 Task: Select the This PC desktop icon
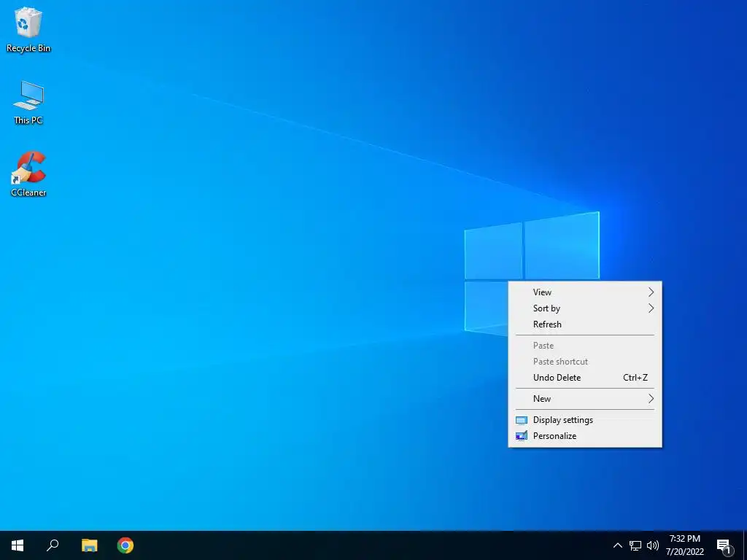click(x=28, y=102)
